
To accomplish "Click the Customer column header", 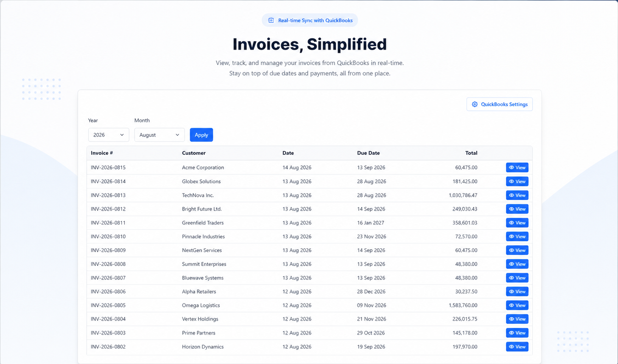I will pos(194,153).
